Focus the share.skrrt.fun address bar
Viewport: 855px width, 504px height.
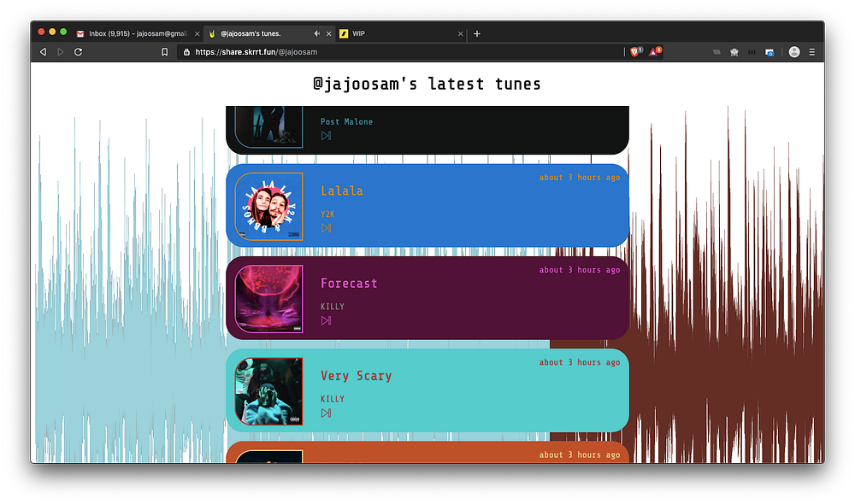click(401, 52)
